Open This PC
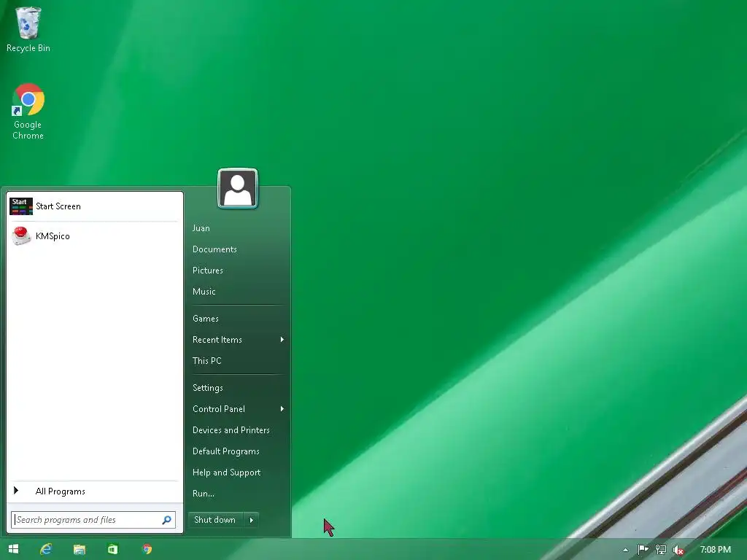Viewport: 747px width, 560px height. tap(206, 360)
